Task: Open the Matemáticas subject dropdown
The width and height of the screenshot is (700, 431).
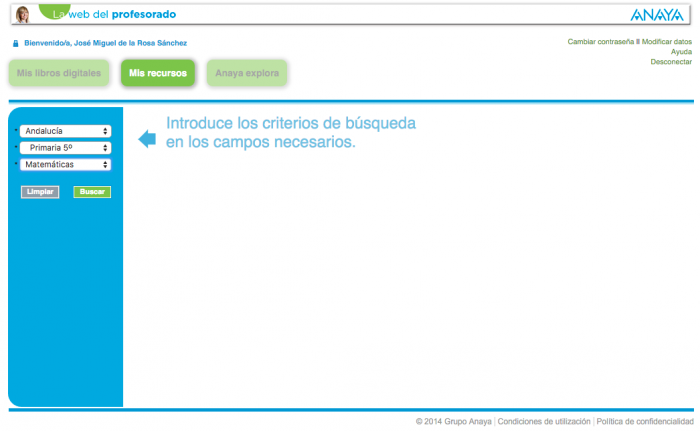Action: (x=66, y=165)
